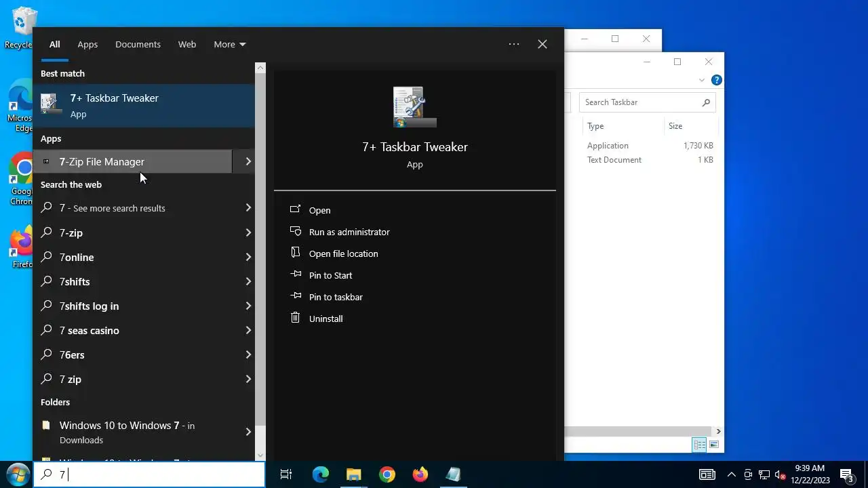Screen dimensions: 868x488
Task: Switch Explorer to large icons view
Action: (x=713, y=445)
